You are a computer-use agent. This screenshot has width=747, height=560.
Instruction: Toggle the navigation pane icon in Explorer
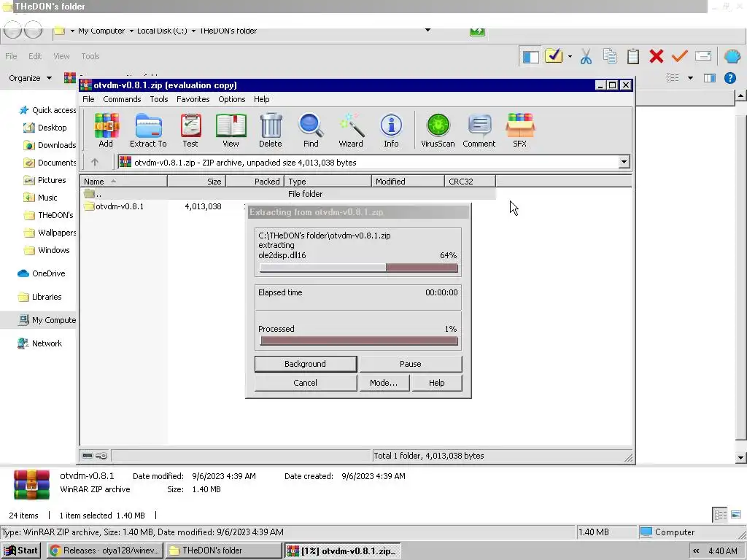pos(530,56)
